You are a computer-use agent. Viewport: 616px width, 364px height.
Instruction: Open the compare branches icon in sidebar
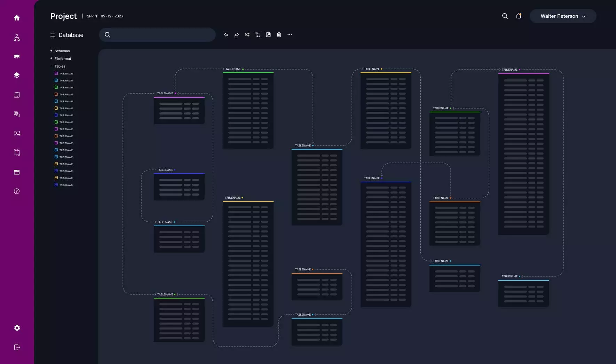[x=17, y=152]
